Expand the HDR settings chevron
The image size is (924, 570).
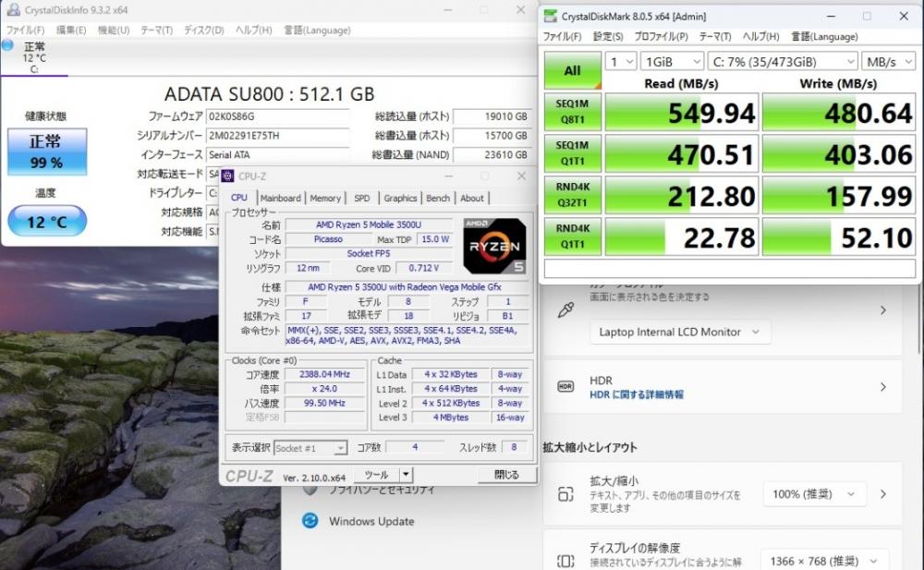pos(882,387)
